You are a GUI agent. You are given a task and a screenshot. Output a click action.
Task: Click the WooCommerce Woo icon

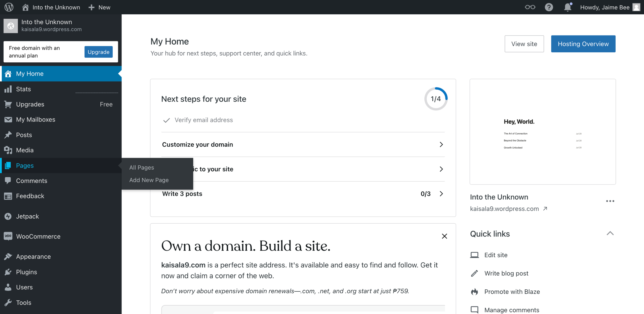coord(8,236)
